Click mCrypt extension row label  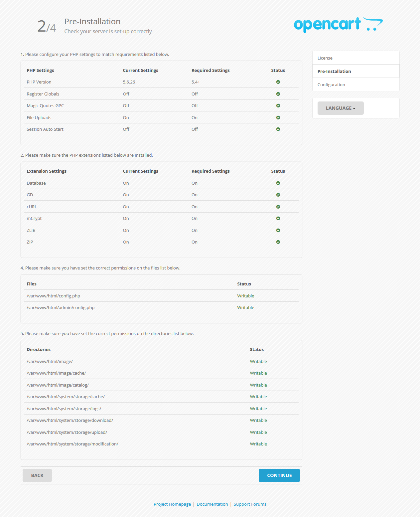tap(34, 219)
